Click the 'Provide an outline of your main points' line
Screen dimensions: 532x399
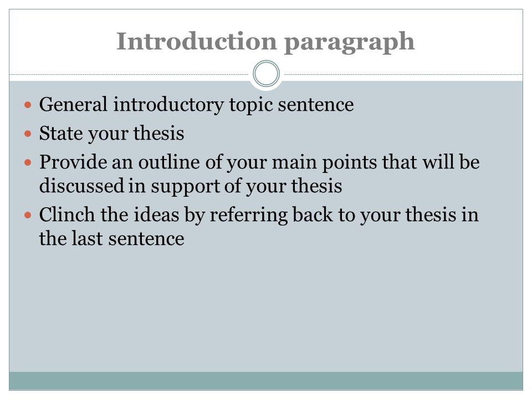(259, 162)
